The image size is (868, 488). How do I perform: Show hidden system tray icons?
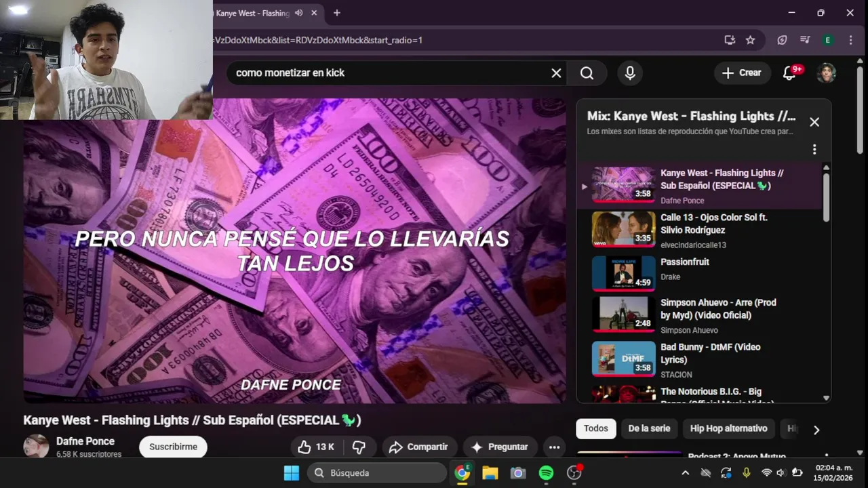pyautogui.click(x=685, y=473)
